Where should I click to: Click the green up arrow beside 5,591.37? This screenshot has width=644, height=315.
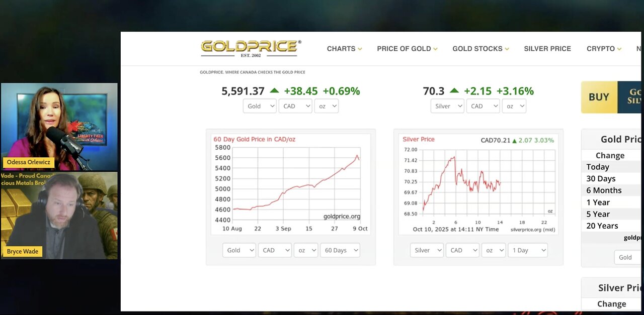tap(274, 91)
